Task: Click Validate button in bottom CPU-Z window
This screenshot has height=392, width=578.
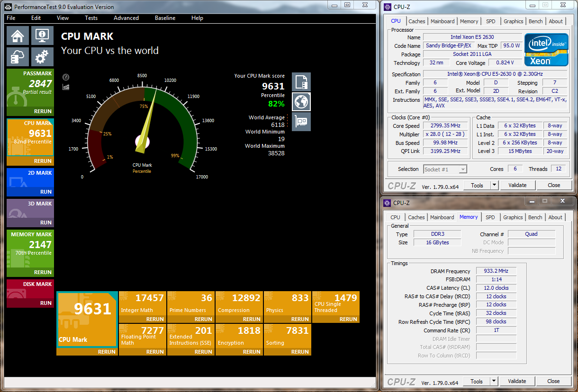Action: pos(516,381)
